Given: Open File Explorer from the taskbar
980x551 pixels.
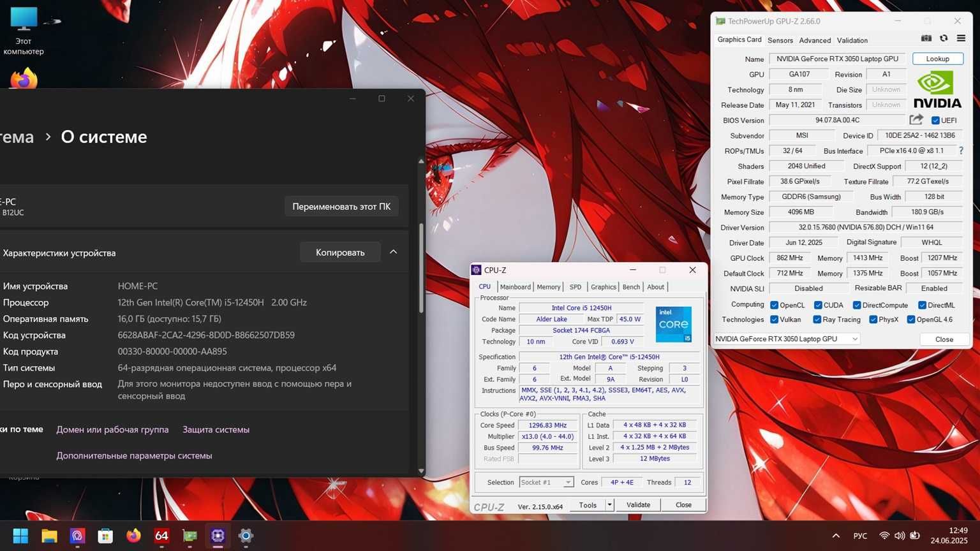Looking at the screenshot, I should tap(49, 536).
